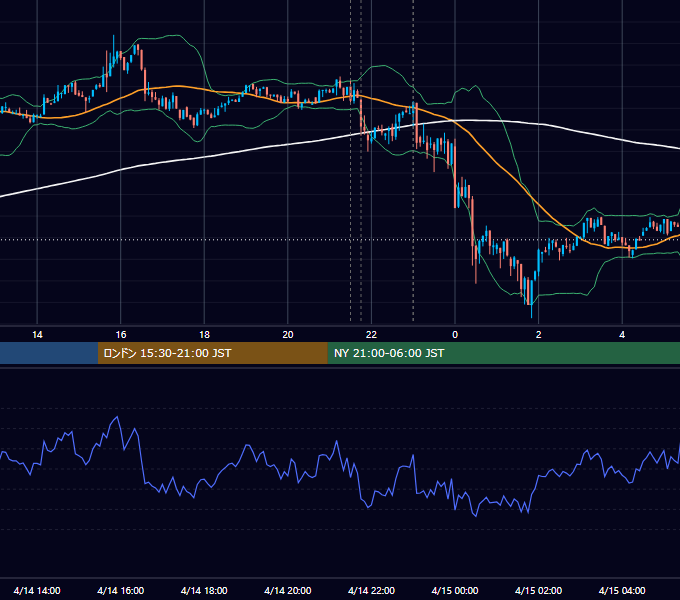Click the '18' hour label on the price chart axis
680x600 pixels.
point(204,335)
